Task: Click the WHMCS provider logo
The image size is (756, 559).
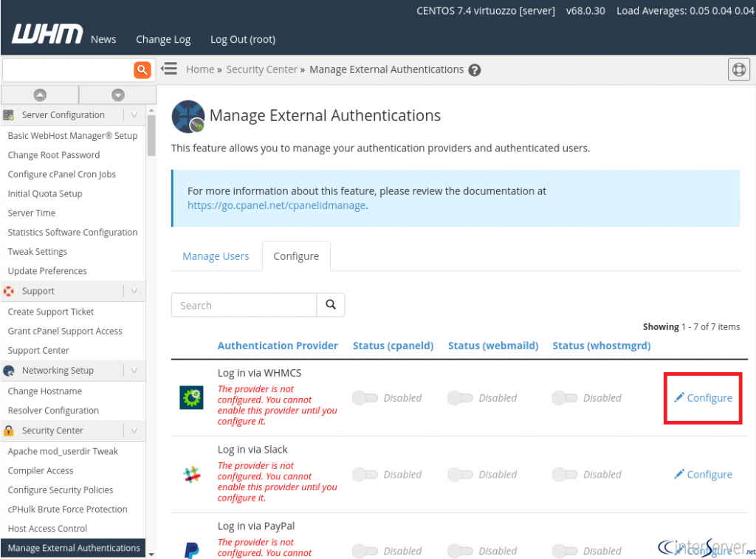Action: 191,397
